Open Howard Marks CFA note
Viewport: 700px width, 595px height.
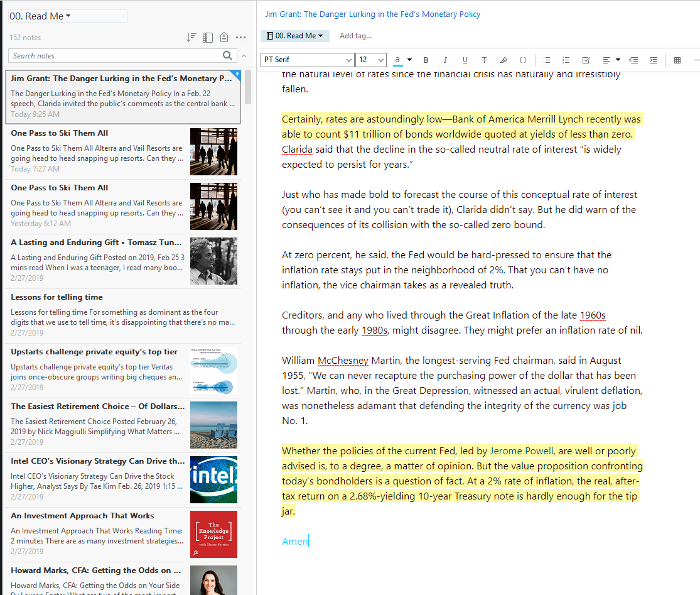click(123, 579)
